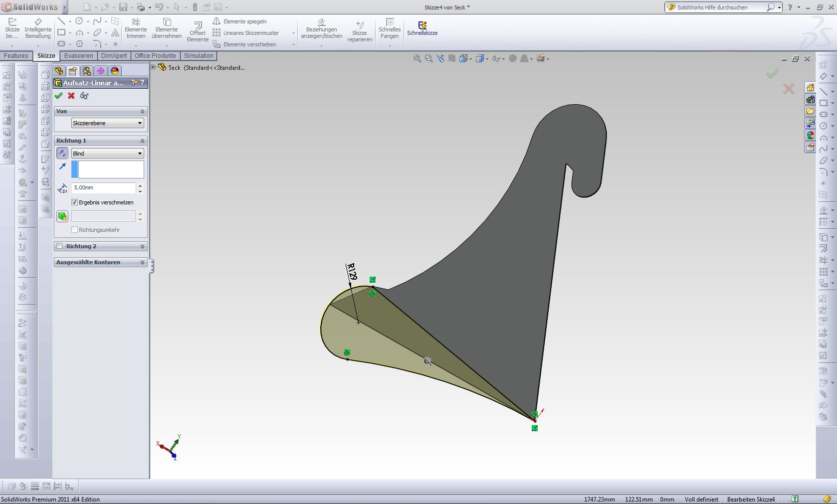Select the sketch Text tool
837x504 pixels.
coord(115,32)
